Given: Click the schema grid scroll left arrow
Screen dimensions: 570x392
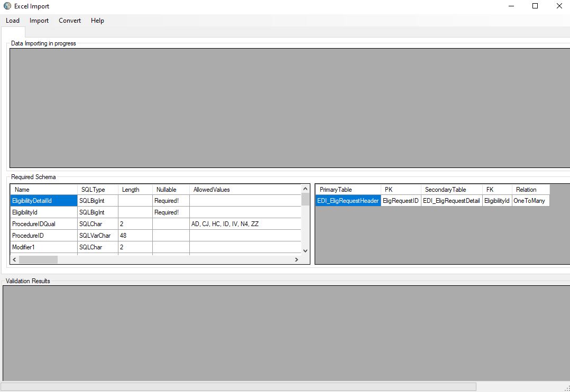Looking at the screenshot, I should click(x=15, y=259).
